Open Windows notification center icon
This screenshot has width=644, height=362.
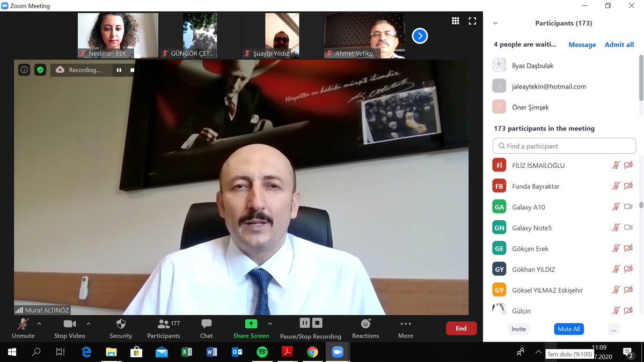(629, 352)
